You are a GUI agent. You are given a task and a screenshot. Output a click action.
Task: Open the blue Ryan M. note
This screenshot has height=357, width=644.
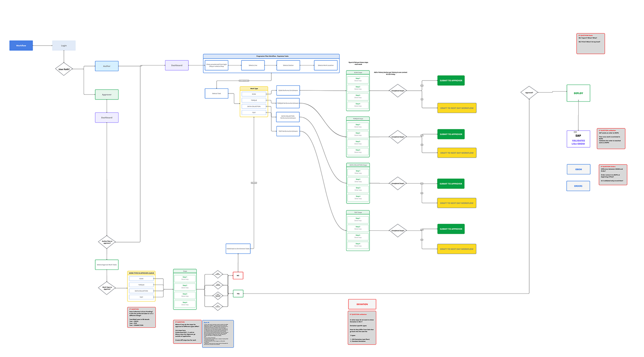(x=218, y=334)
